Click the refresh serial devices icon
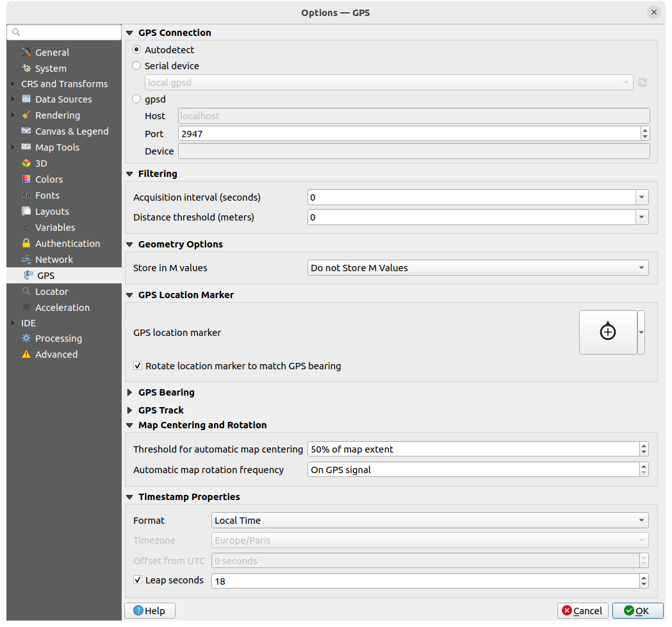This screenshot has height=627, width=672. (643, 83)
